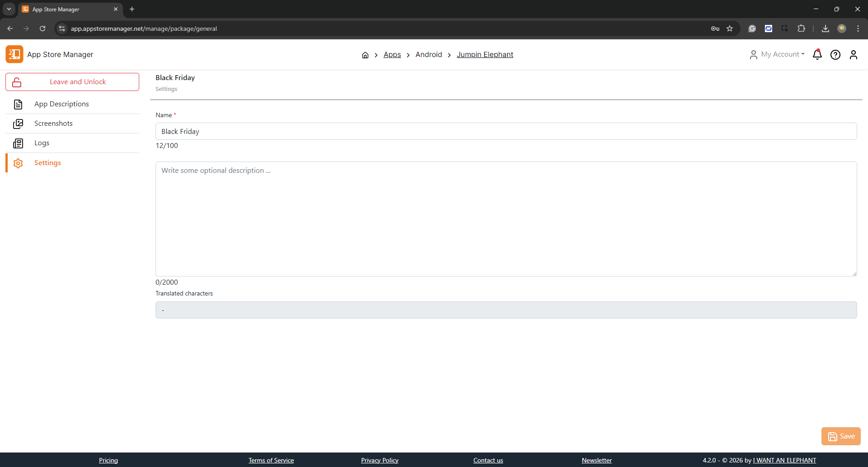Screen dimensions: 868x467
Task: Open the help question mark icon
Action: 835,55
